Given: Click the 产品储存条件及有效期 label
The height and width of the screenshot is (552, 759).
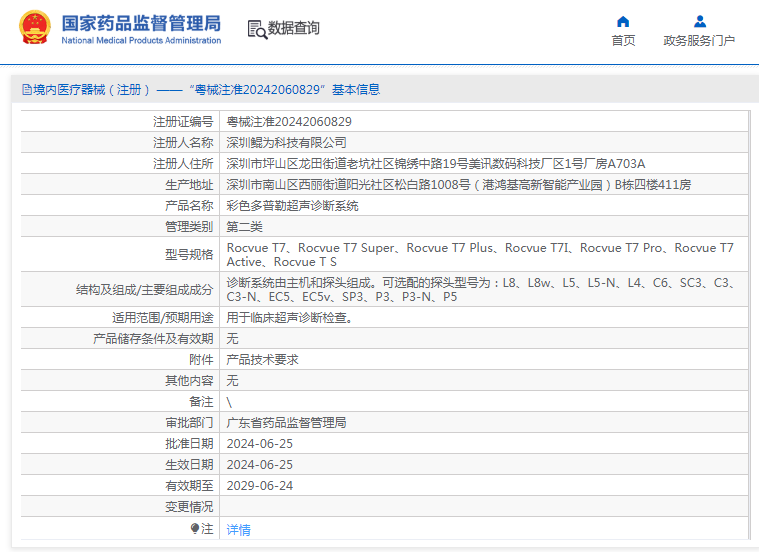Looking at the screenshot, I should tap(153, 338).
